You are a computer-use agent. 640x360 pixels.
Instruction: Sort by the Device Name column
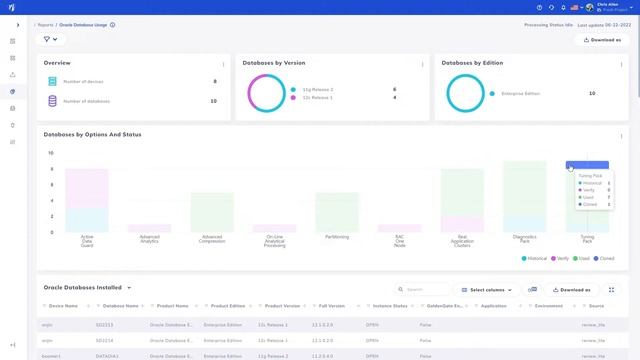[x=63, y=306]
